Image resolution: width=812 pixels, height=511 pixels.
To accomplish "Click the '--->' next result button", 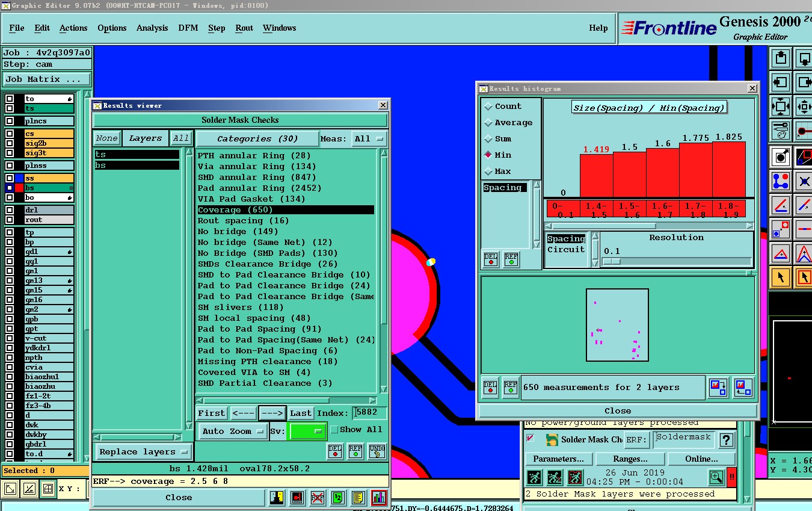I will (x=272, y=413).
